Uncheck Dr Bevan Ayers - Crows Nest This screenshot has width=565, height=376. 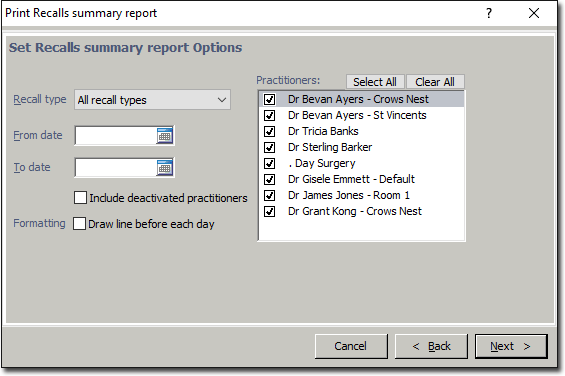point(270,99)
